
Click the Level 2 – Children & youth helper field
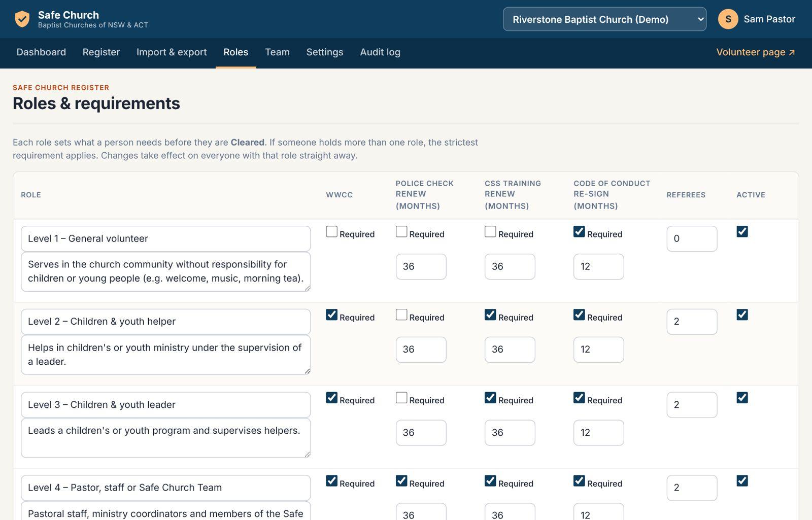(x=165, y=322)
